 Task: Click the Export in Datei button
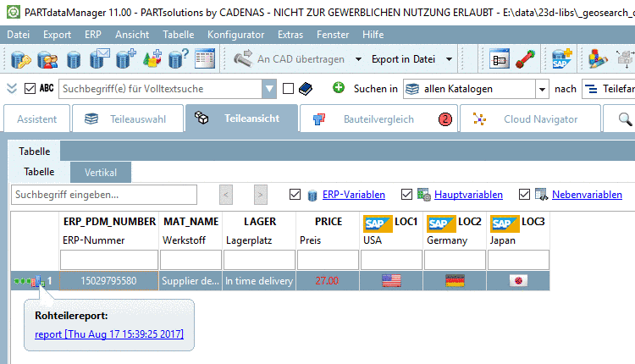pyautogui.click(x=403, y=59)
